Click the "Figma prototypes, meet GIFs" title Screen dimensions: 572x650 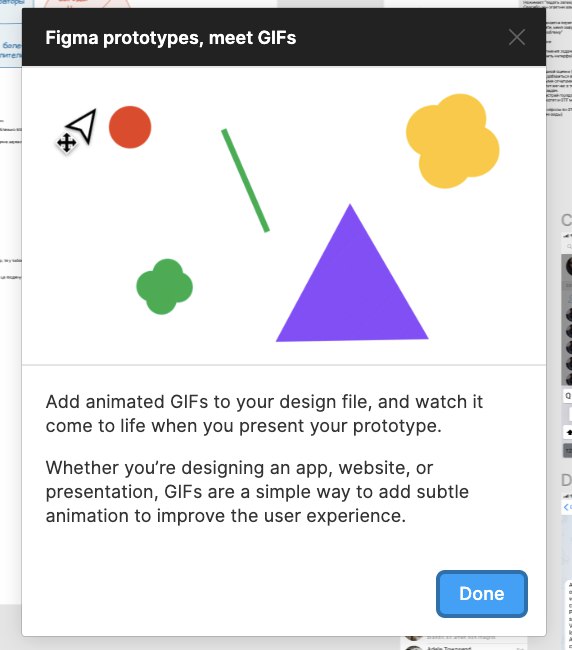[171, 38]
